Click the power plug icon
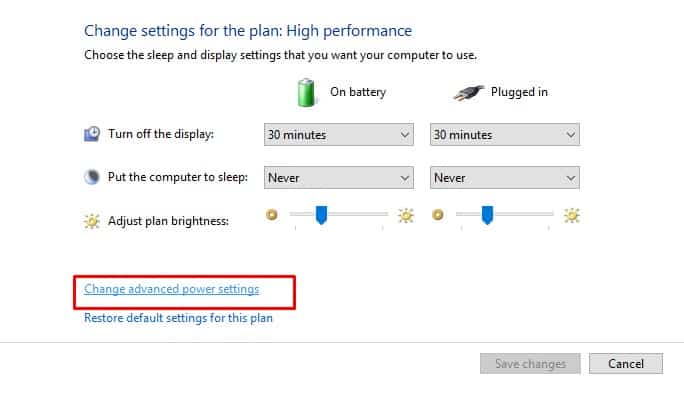The width and height of the screenshot is (684, 394). pos(469,93)
